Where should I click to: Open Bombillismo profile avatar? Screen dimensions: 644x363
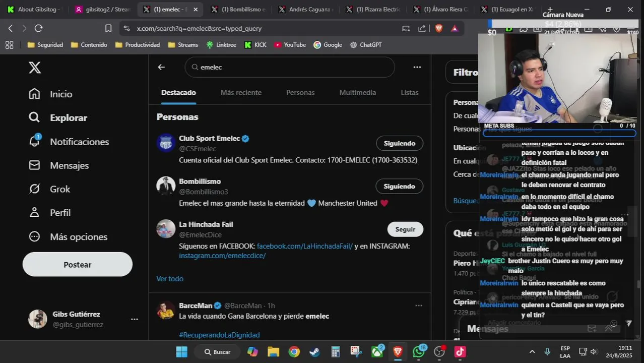[166, 186]
